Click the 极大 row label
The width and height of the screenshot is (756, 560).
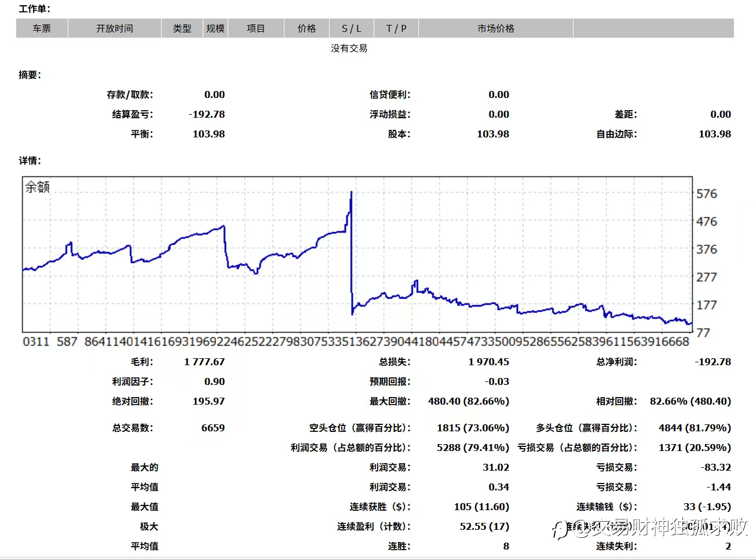pos(149,526)
